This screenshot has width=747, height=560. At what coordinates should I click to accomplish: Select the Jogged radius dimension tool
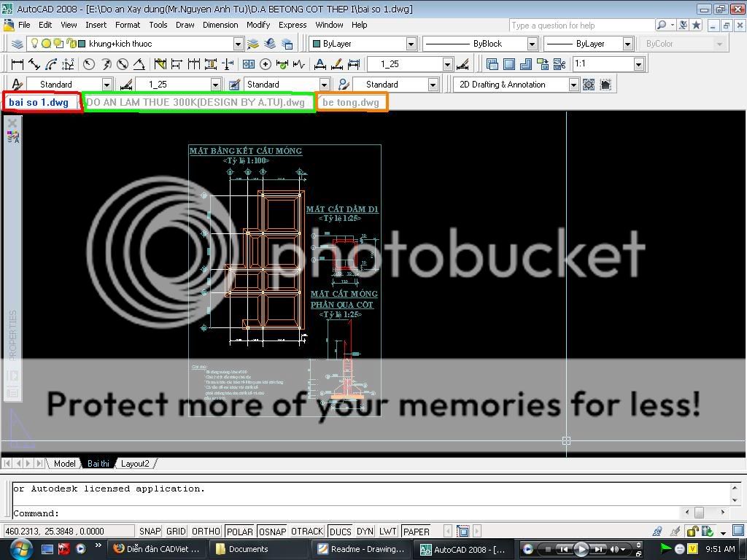106,64
